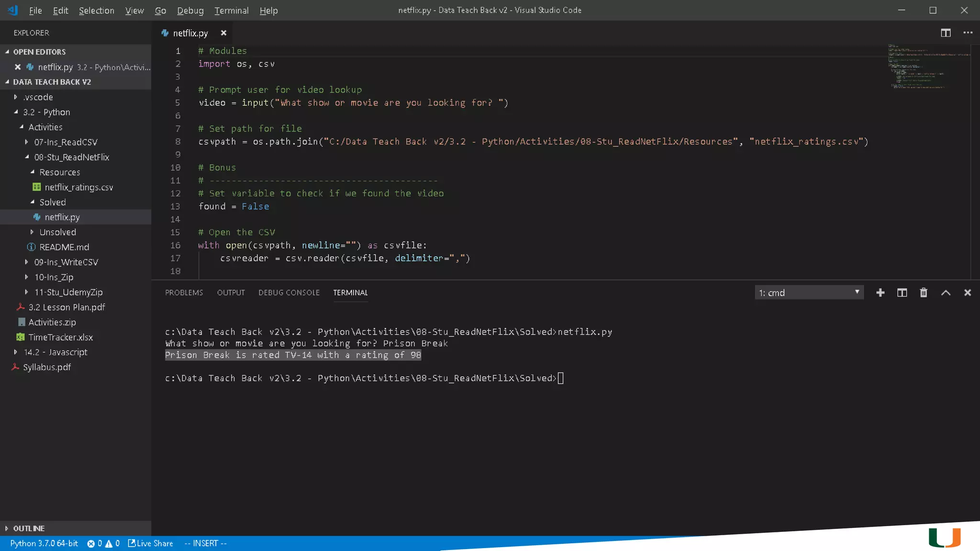
Task: Kill terminal using trash icon
Action: (924, 293)
